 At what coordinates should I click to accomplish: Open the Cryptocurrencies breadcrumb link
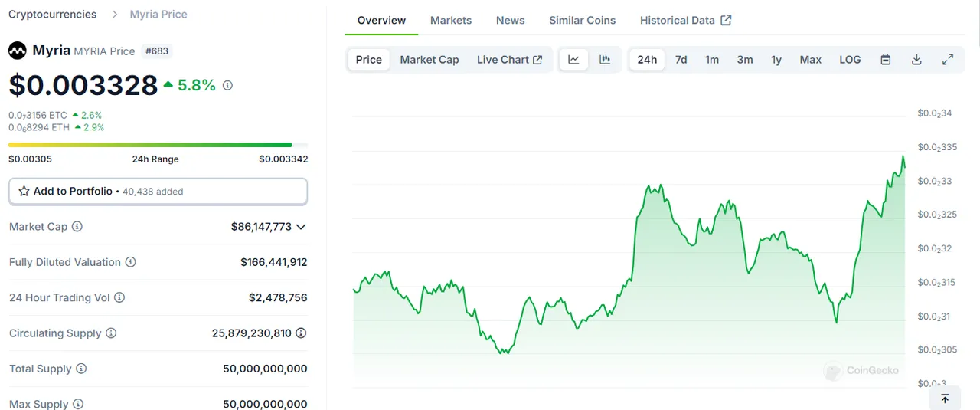(x=53, y=15)
